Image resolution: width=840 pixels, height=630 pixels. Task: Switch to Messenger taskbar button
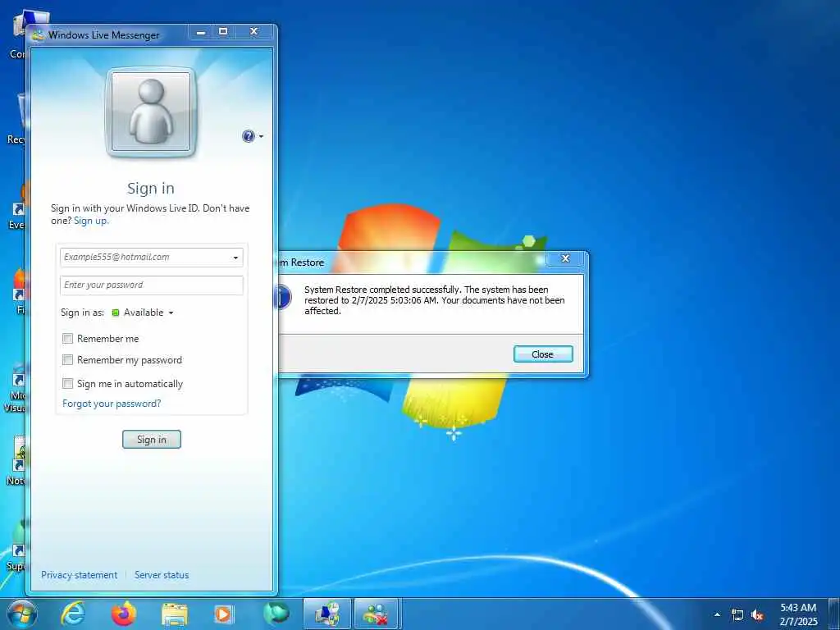[377, 614]
